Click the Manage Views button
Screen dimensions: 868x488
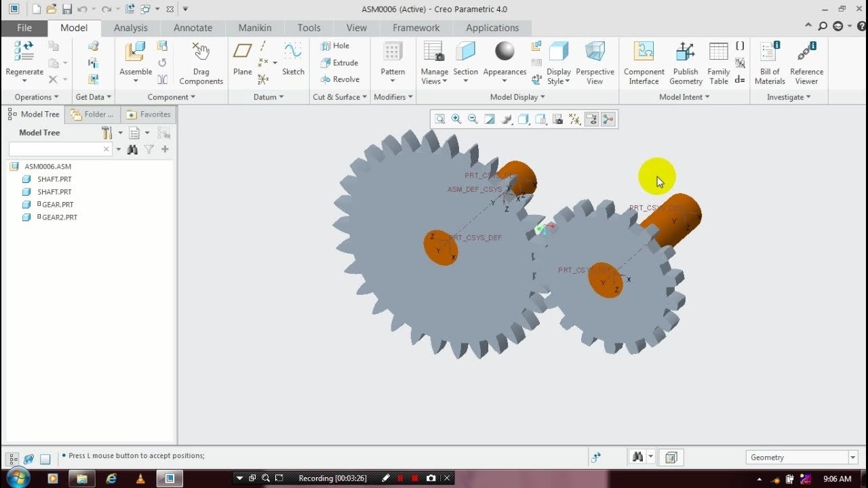point(434,63)
